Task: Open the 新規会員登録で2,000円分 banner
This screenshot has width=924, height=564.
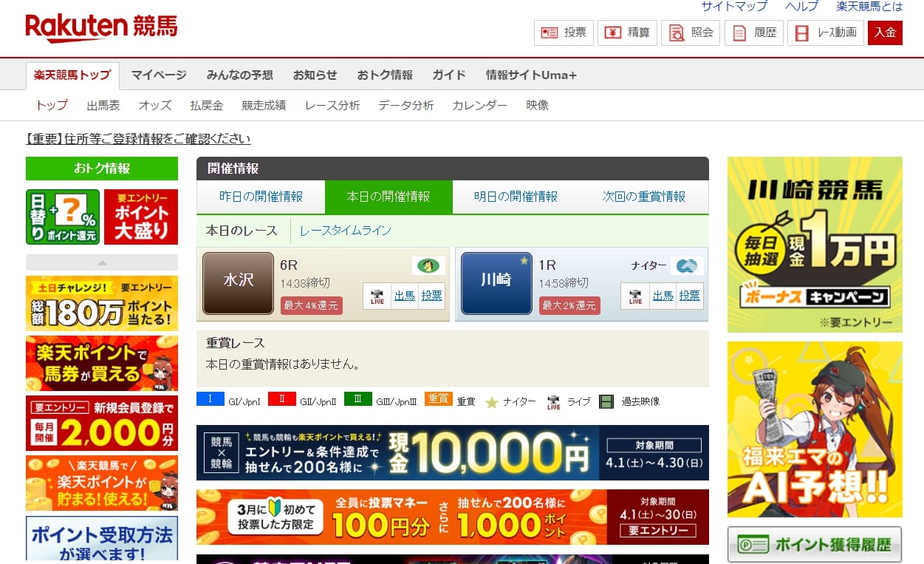Action: 102,423
